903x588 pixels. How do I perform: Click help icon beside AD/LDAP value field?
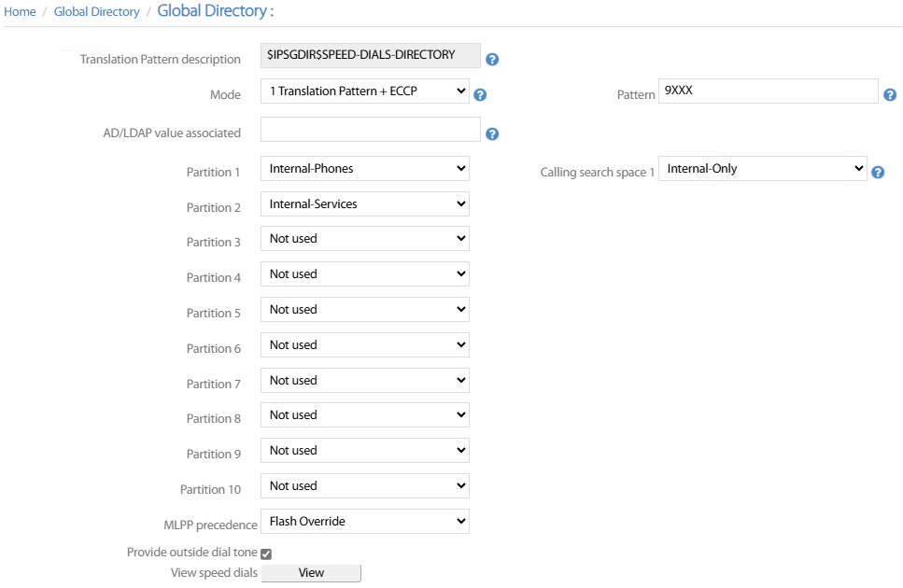(x=492, y=133)
